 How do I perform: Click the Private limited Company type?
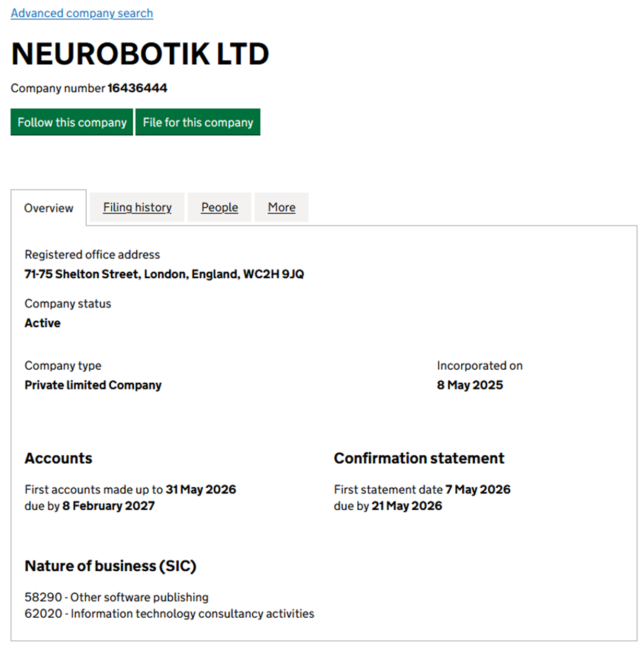tap(92, 385)
